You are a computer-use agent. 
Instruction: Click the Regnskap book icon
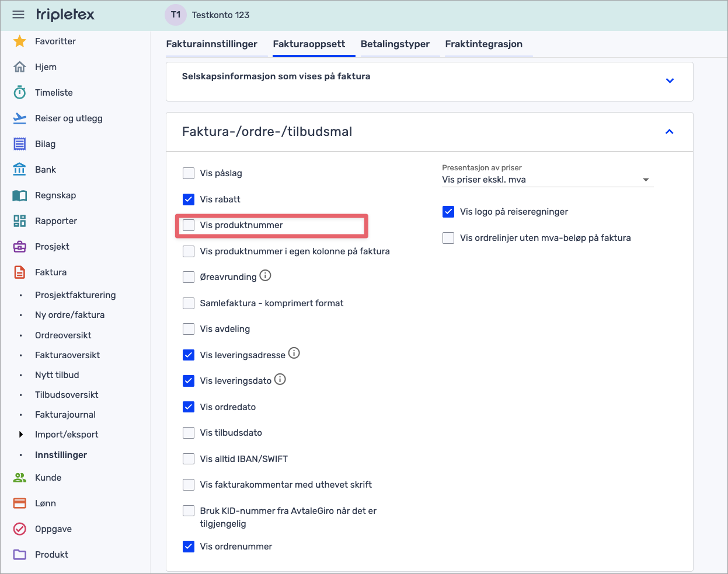[19, 195]
